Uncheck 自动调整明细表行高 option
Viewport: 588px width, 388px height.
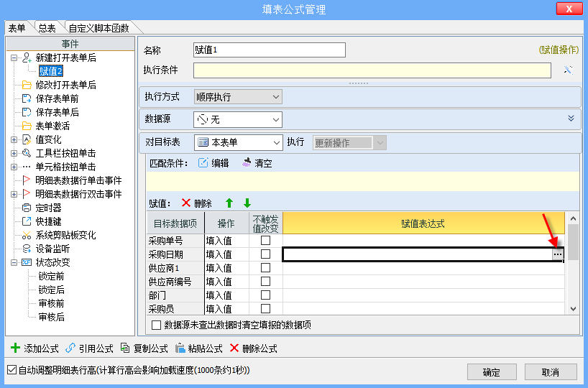(x=12, y=370)
